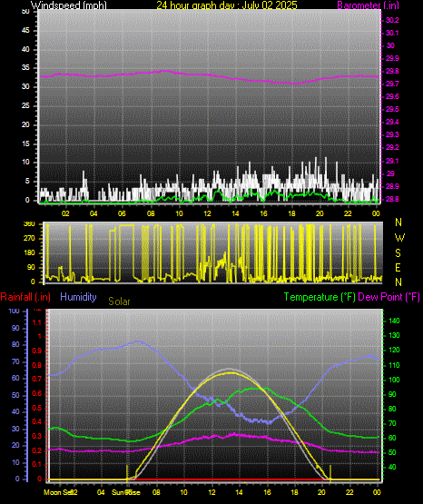Click the yellow sunset tick near hour 20

tap(330, 472)
